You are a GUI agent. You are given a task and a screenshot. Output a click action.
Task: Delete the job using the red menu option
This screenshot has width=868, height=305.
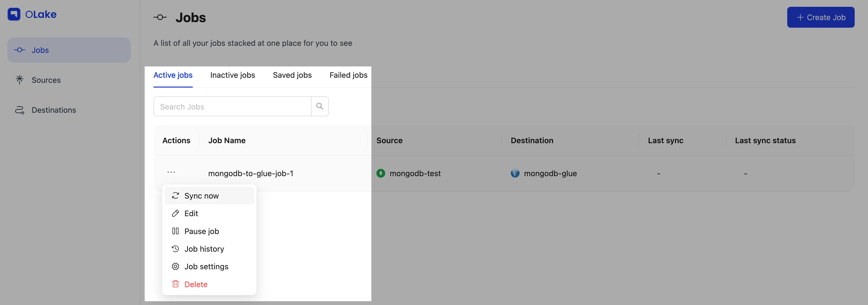pos(196,284)
